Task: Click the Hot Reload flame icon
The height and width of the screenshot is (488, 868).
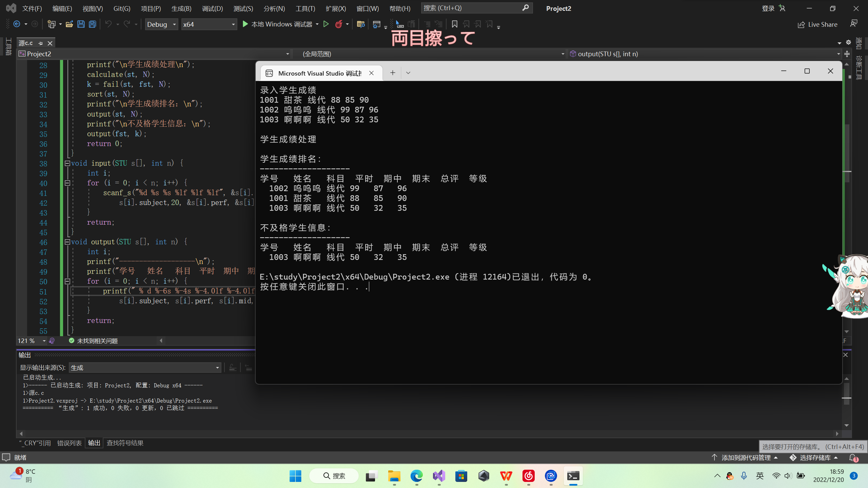Action: (338, 24)
